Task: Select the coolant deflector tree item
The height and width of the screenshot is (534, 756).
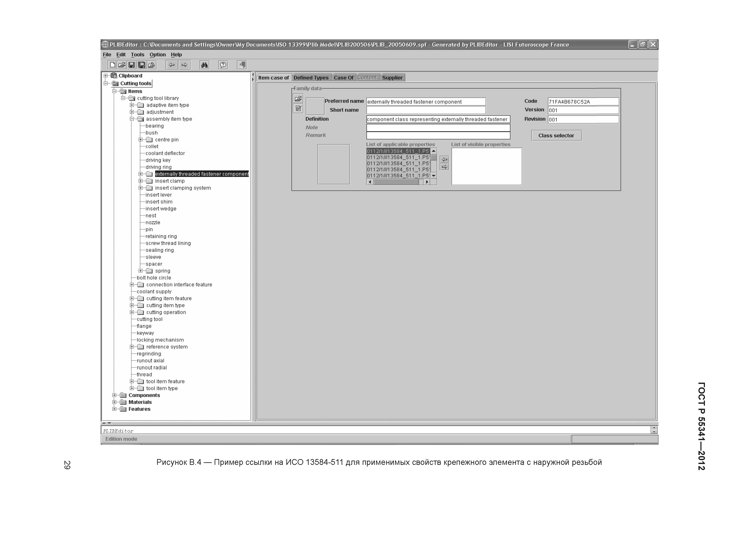Action: point(165,153)
